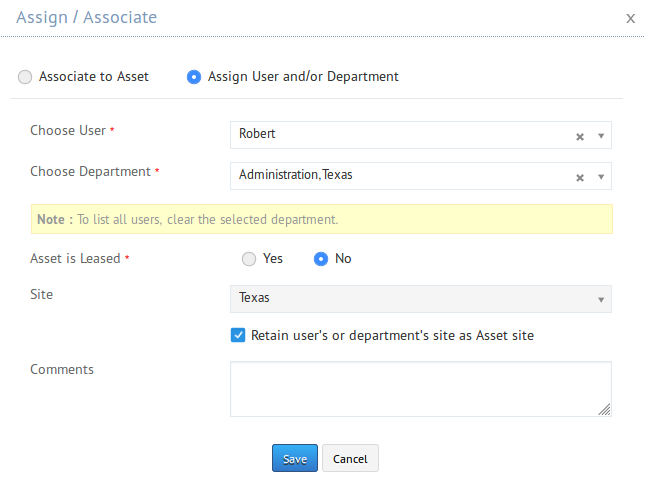Choose Yes for Asset is Leased
645x486 pixels.
pos(249,259)
